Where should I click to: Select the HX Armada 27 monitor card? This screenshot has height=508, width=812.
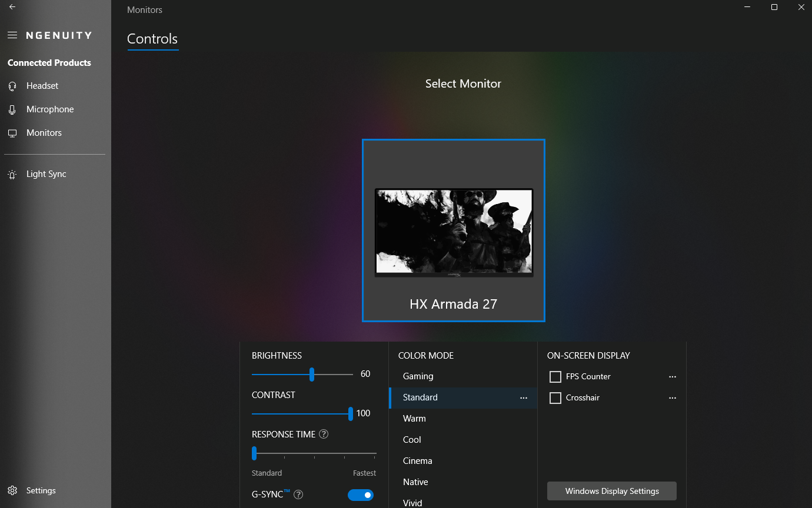pos(454,230)
